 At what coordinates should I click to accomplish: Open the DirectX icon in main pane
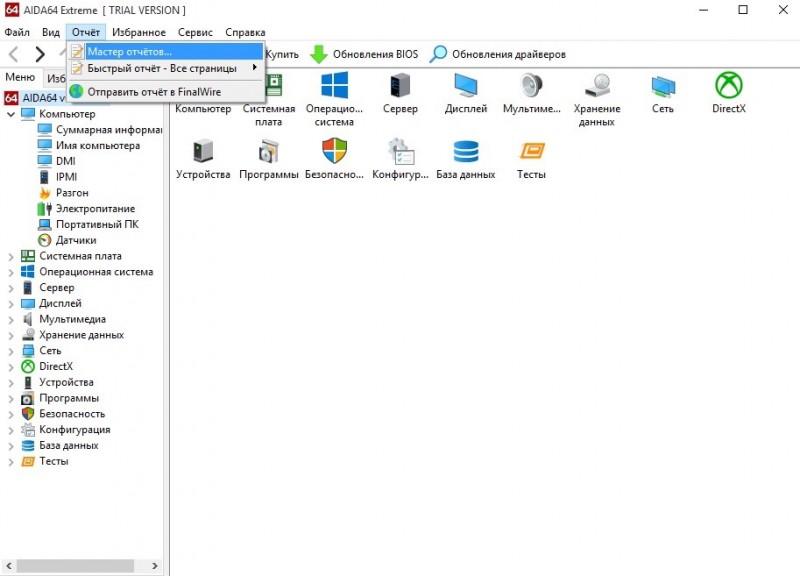[729, 85]
